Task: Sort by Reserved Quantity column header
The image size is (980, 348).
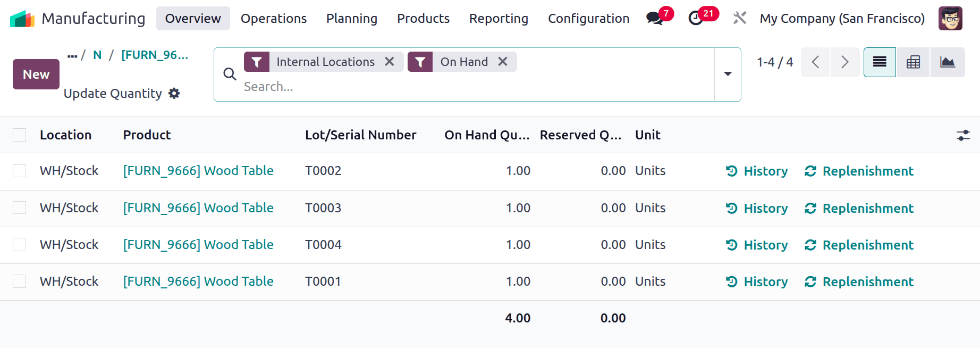Action: coord(580,135)
